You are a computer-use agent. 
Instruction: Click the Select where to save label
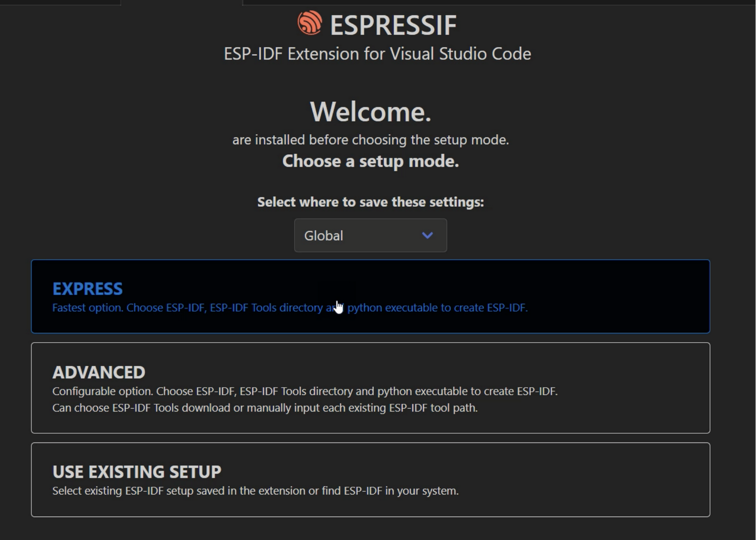point(371,202)
